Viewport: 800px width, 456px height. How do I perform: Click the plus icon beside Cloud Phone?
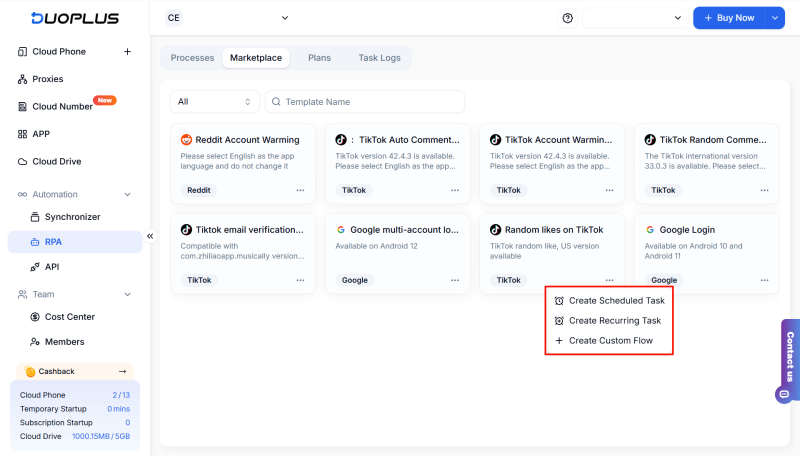[127, 52]
